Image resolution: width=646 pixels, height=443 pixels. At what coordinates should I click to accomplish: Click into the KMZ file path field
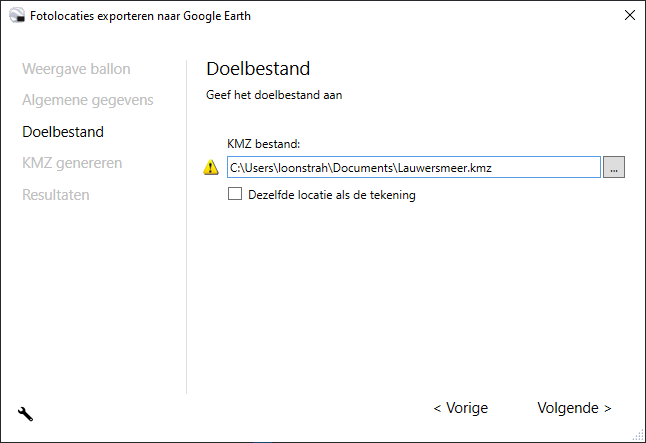click(x=413, y=168)
